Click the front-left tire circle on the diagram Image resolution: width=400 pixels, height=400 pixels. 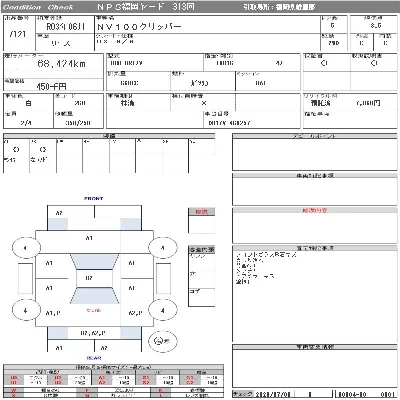coord(26,248)
